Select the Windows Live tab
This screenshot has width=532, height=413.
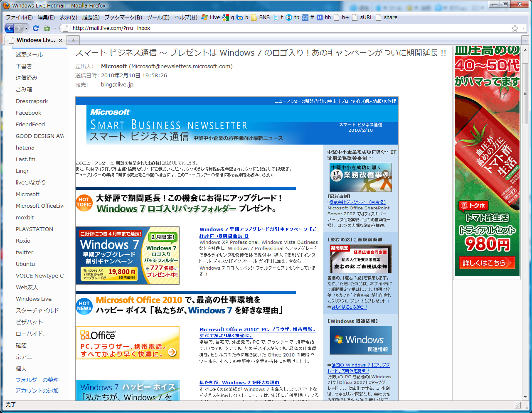(x=35, y=40)
